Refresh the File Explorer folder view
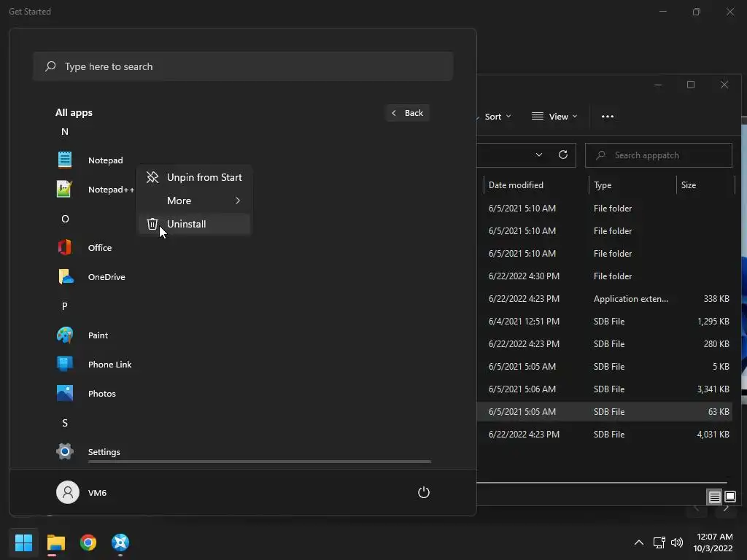 click(x=562, y=155)
